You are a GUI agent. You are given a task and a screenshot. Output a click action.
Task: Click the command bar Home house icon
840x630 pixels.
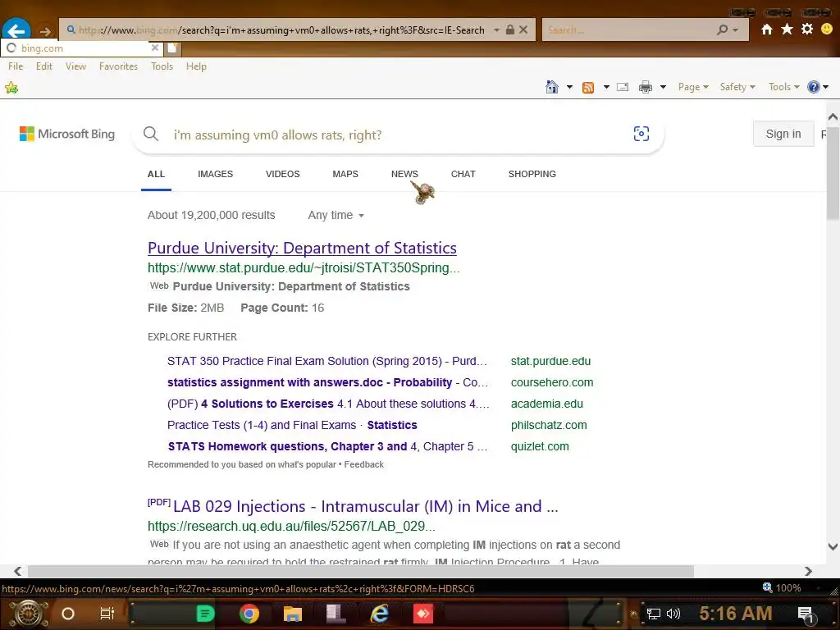click(552, 87)
